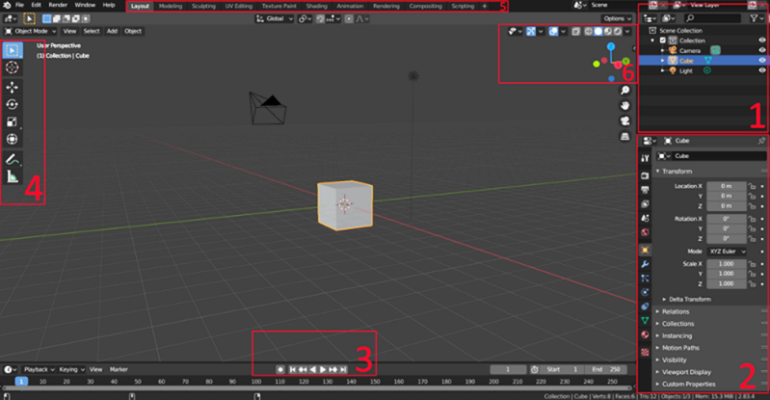Select the Move tool in left toolbar
770x400 pixels.
pyautogui.click(x=12, y=87)
